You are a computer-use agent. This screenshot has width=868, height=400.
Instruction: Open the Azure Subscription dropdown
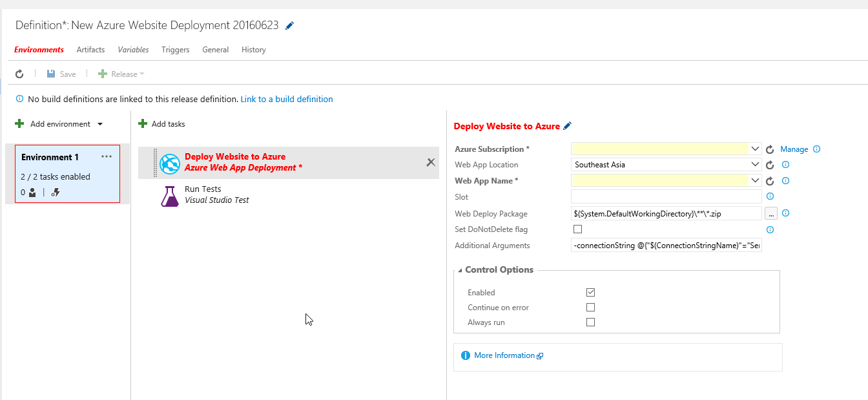click(x=755, y=149)
